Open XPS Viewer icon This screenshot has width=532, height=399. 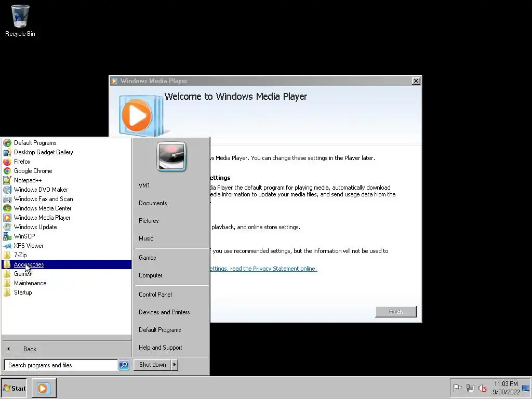7,246
